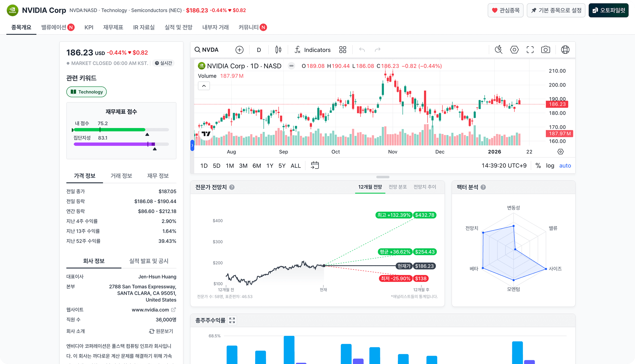Select the 회사 정보 tab
The height and width of the screenshot is (364, 635).
94,261
